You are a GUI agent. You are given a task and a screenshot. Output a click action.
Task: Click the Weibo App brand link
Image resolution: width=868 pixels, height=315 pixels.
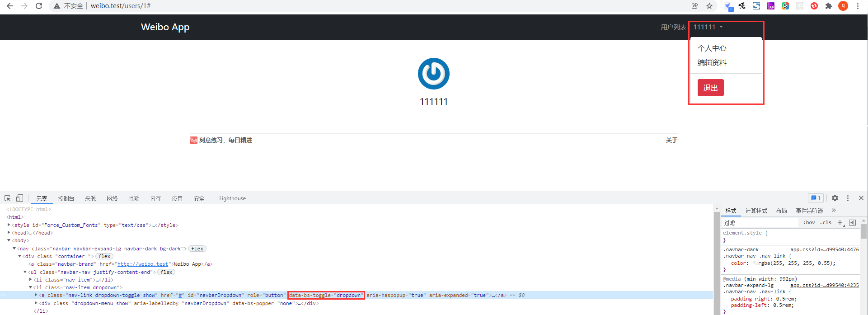(165, 27)
